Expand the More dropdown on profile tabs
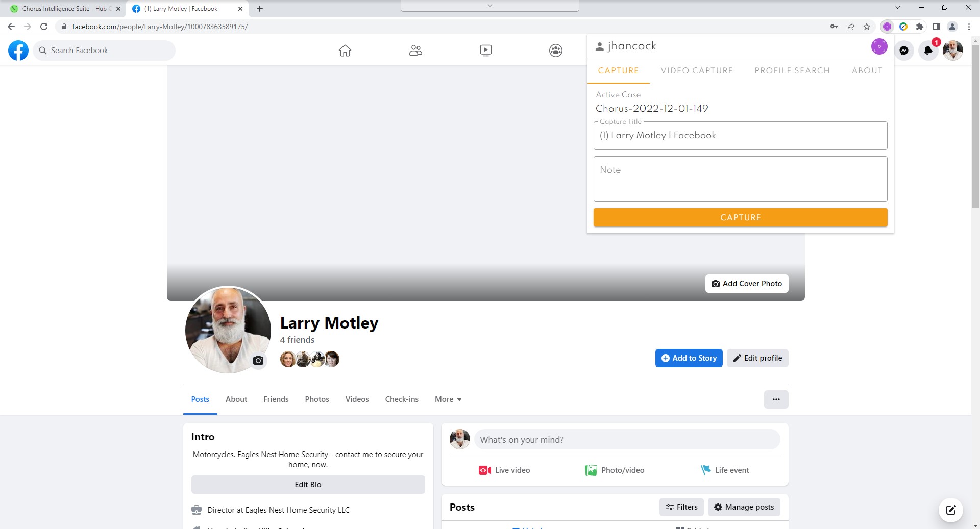 click(x=448, y=399)
